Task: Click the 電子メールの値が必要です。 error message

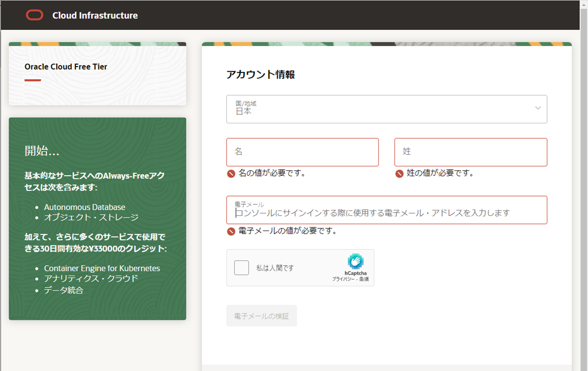Action: (x=288, y=231)
